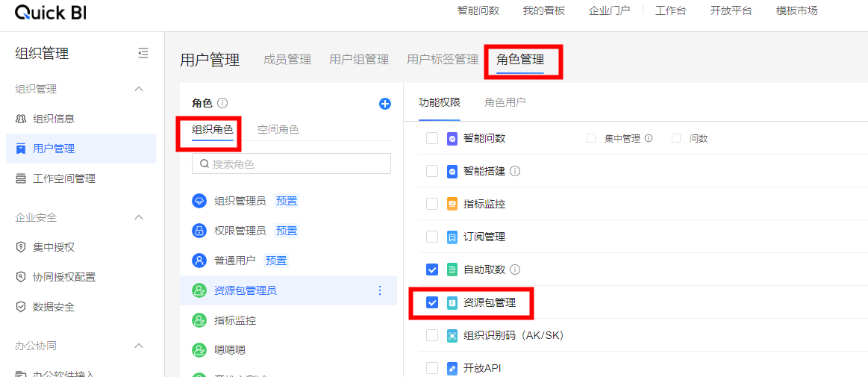Open three-dot menu for 资源包管理员 role
Image resolution: width=868 pixels, height=377 pixels.
click(380, 290)
